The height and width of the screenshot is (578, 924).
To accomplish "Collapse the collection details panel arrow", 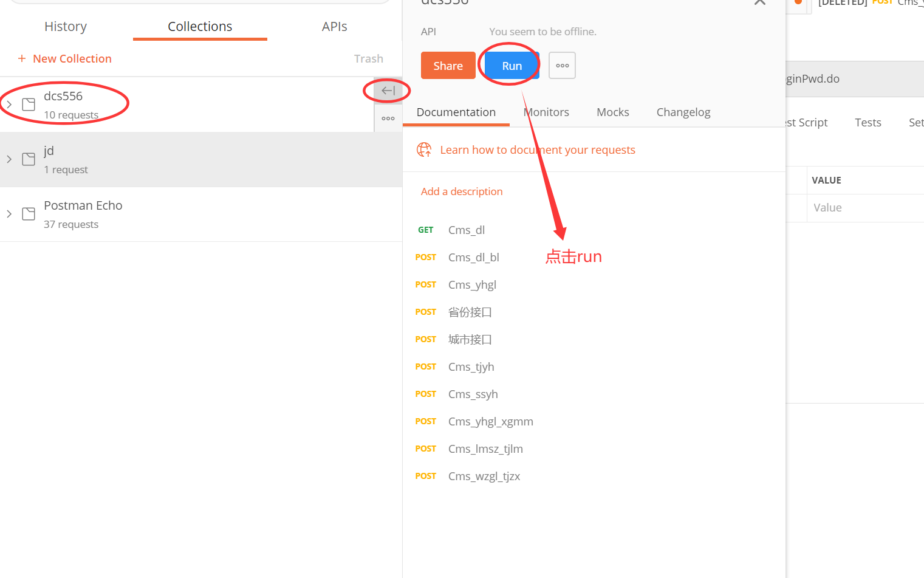I will tap(388, 91).
